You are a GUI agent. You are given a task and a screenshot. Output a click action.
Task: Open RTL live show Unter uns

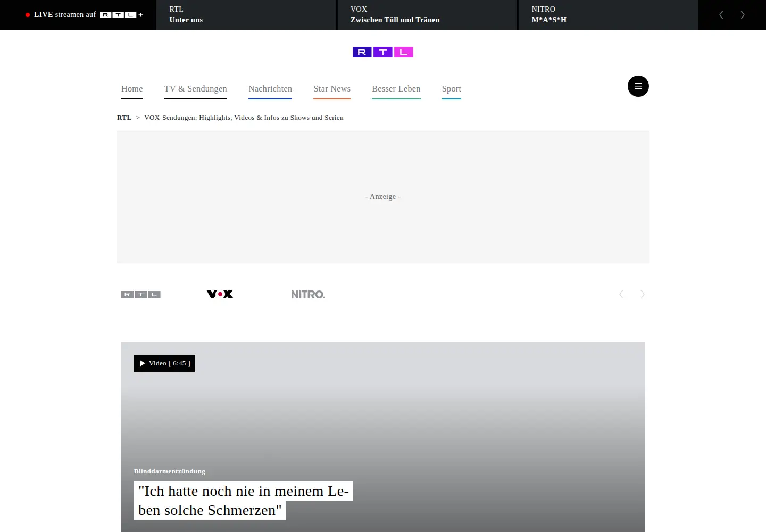246,15
